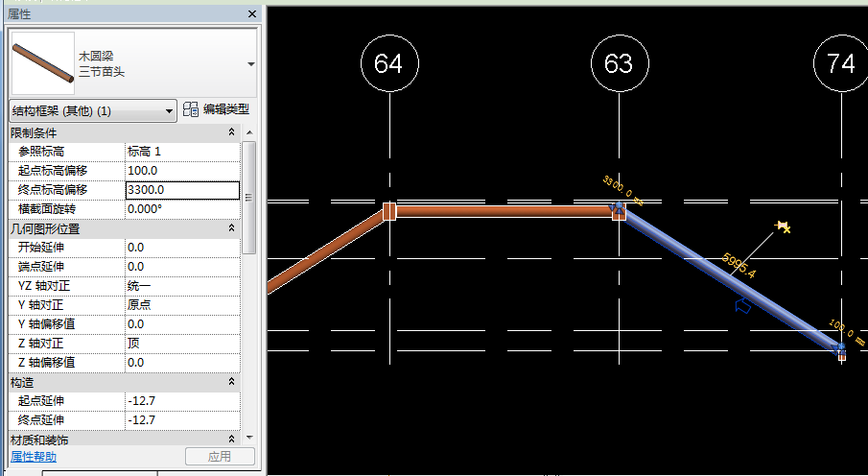Select grid bubble 64
Viewport: 868px width, 476px height.
coord(388,64)
